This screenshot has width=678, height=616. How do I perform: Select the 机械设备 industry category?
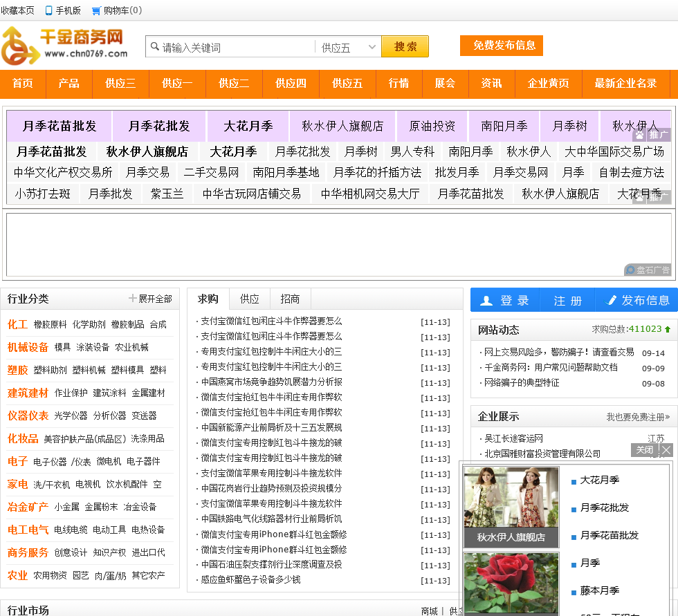pos(28,347)
